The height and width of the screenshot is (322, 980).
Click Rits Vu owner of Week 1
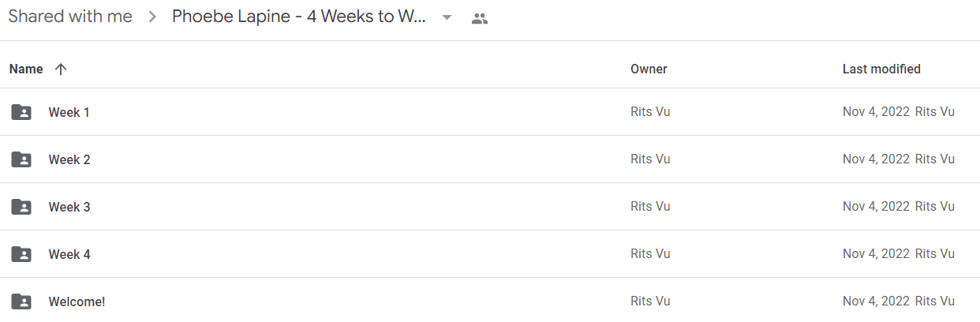tap(650, 112)
